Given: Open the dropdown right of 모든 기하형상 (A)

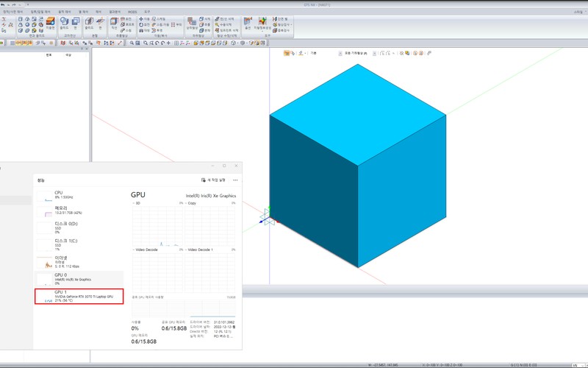Looking at the screenshot, I should 374,53.
